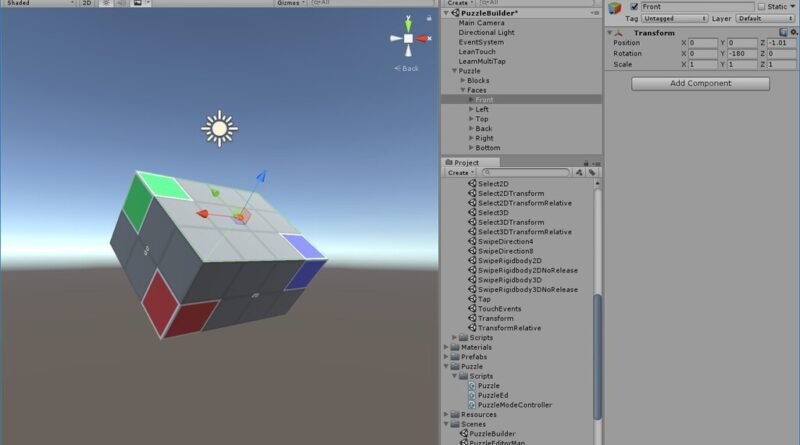Click the center cube of the scene gizmo

click(x=408, y=38)
